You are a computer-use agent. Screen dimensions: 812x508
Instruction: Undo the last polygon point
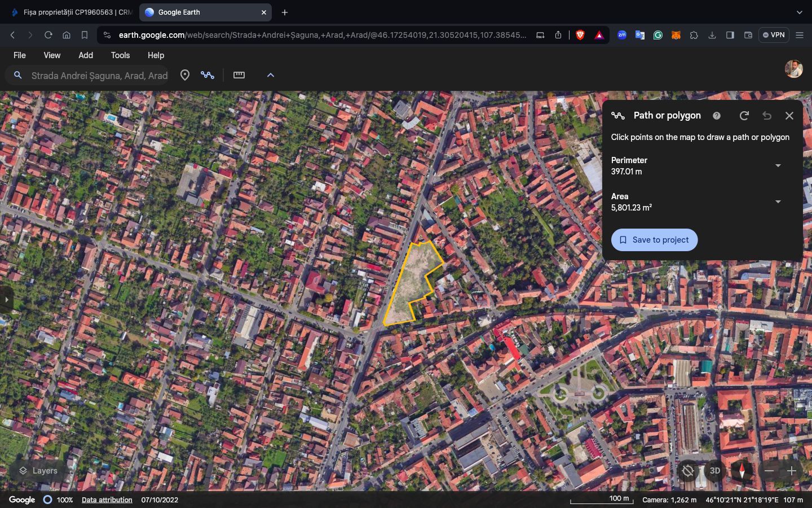(x=767, y=116)
